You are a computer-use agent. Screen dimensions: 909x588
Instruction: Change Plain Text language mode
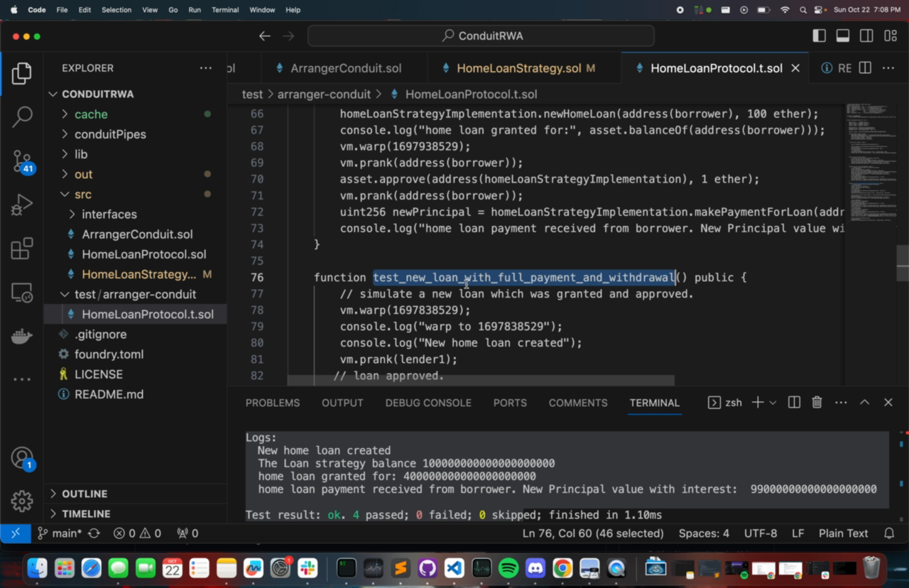click(x=844, y=533)
